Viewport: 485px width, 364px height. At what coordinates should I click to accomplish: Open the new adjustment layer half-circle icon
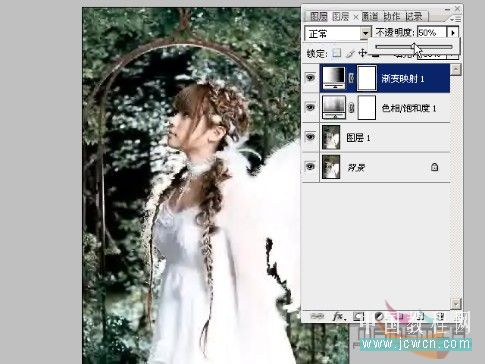click(x=379, y=316)
